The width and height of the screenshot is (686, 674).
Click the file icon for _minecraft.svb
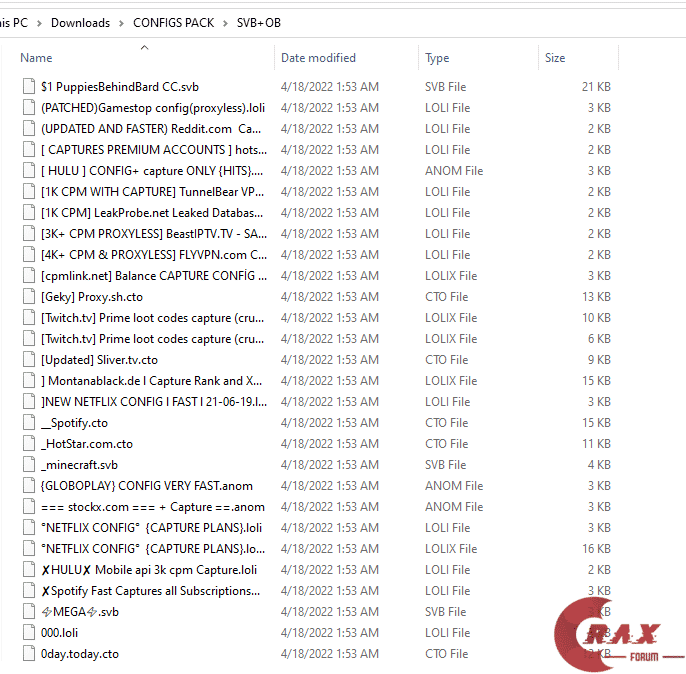click(x=29, y=464)
